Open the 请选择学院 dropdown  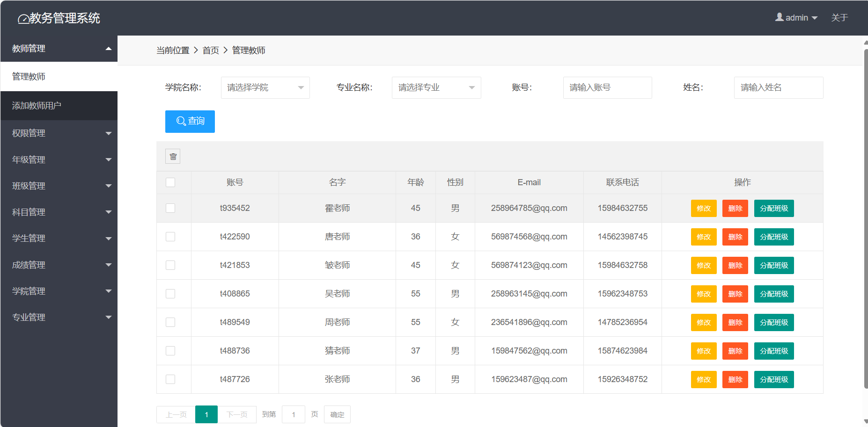pyautogui.click(x=265, y=87)
